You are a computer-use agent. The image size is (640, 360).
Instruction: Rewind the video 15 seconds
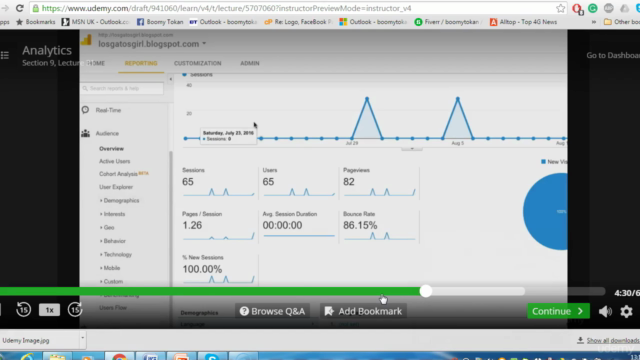tap(23, 310)
